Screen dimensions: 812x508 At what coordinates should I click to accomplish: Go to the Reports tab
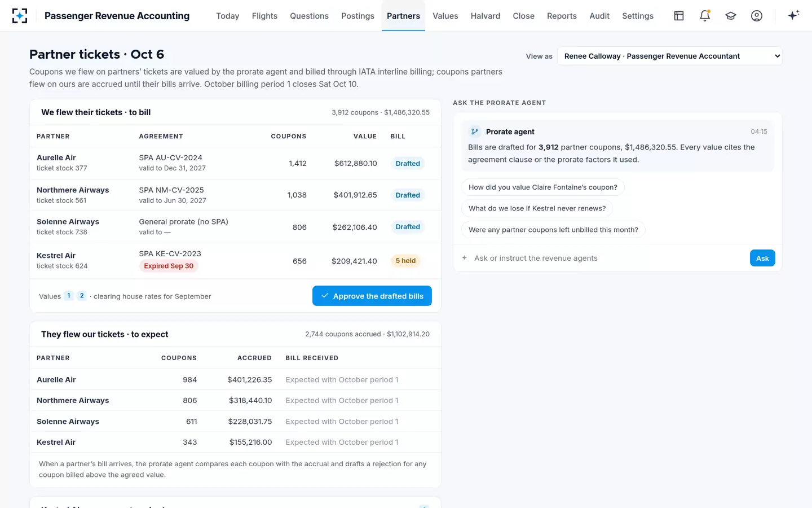point(562,16)
